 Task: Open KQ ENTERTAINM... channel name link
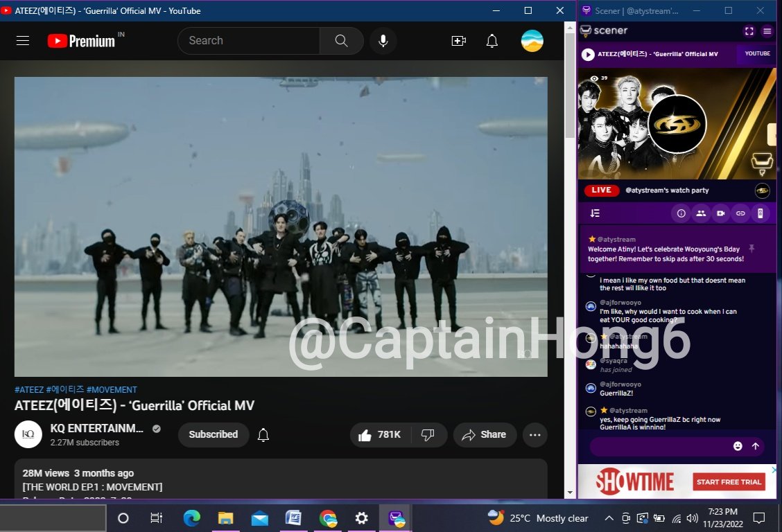(97, 428)
